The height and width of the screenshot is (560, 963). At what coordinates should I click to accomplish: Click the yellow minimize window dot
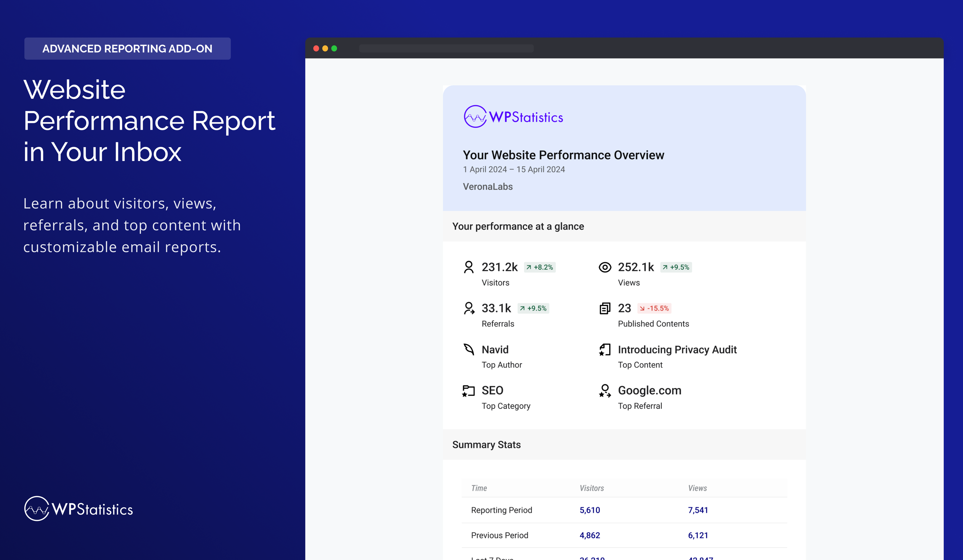(x=325, y=48)
